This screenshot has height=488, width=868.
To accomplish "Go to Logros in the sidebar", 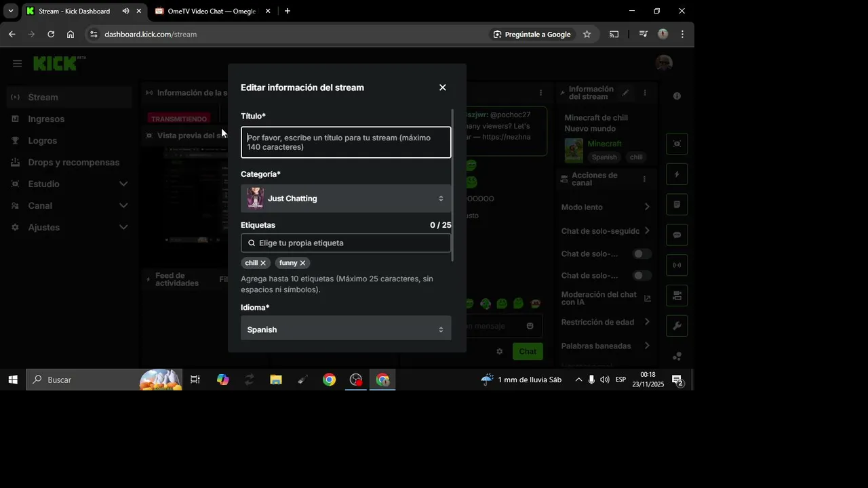I will [70, 140].
